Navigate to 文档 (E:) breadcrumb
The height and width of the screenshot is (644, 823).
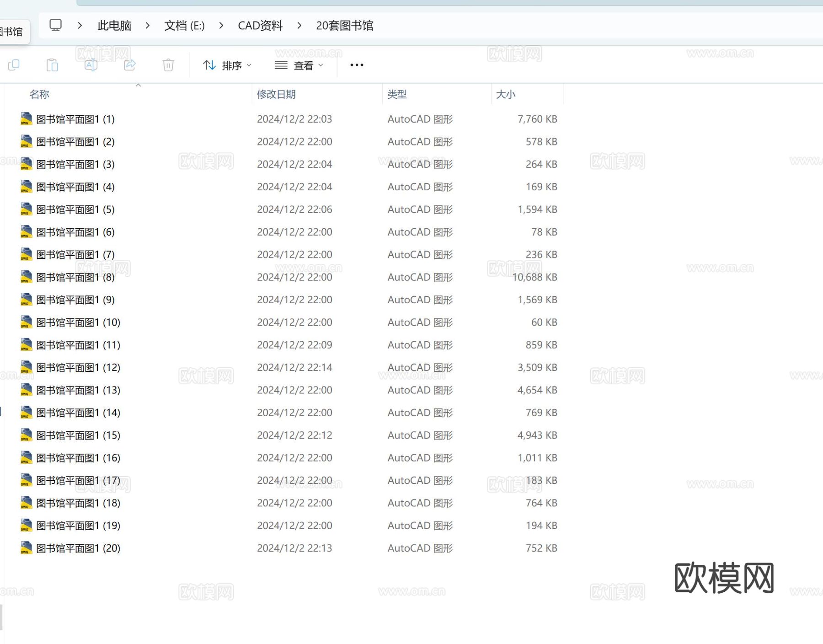(185, 26)
